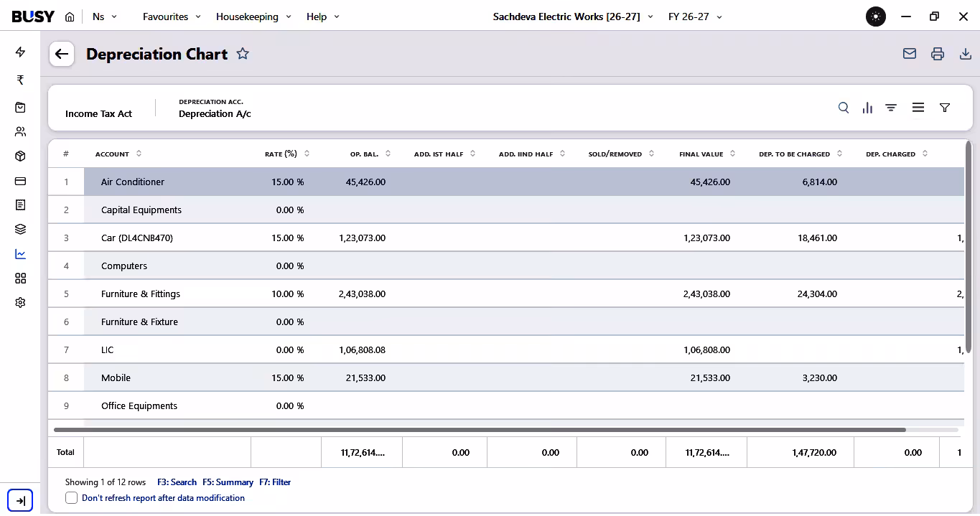Select the Furniture & Fixture row
The height and width of the screenshot is (516, 980).
point(506,322)
